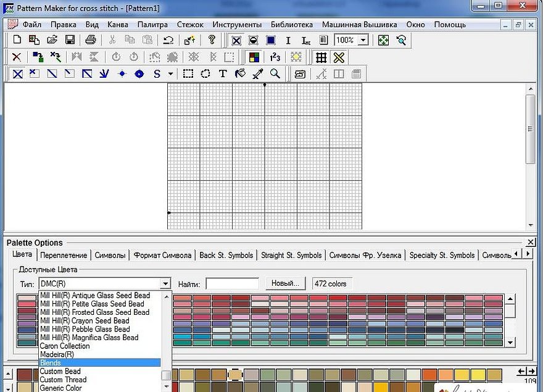The height and width of the screenshot is (392, 543).
Task: Click the Print icon in toolbar
Action: 91,40
